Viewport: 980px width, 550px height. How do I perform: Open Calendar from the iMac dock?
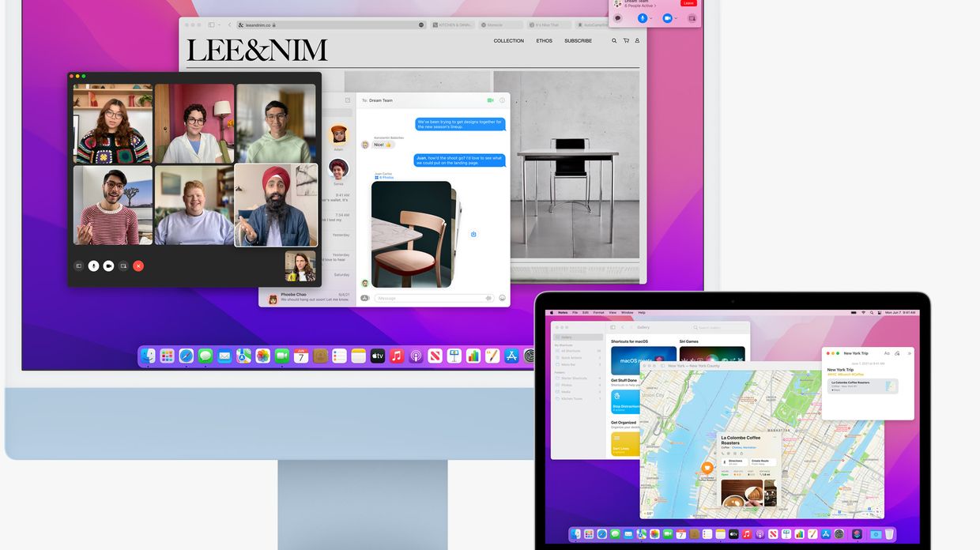(301, 356)
